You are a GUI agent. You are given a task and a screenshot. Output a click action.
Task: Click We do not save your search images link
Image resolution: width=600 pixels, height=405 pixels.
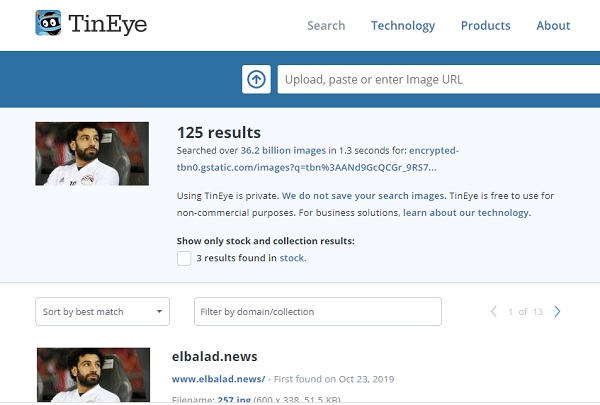[363, 196]
